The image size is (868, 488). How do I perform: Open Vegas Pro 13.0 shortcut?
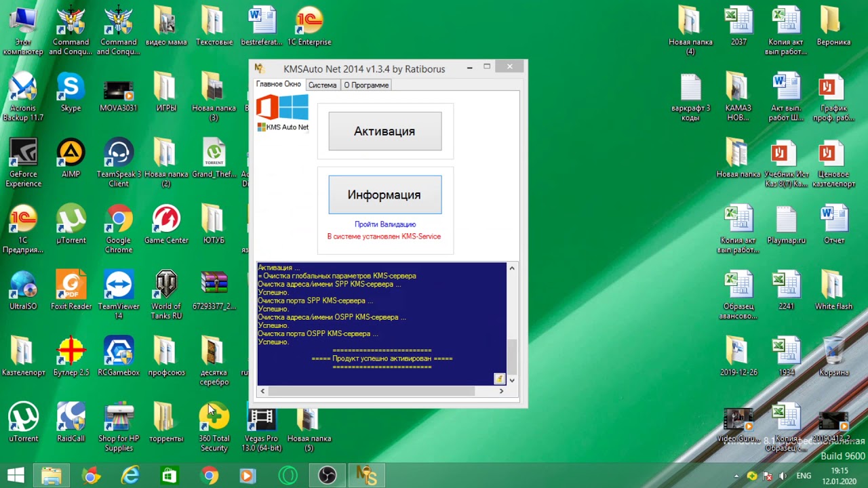pyautogui.click(x=262, y=428)
